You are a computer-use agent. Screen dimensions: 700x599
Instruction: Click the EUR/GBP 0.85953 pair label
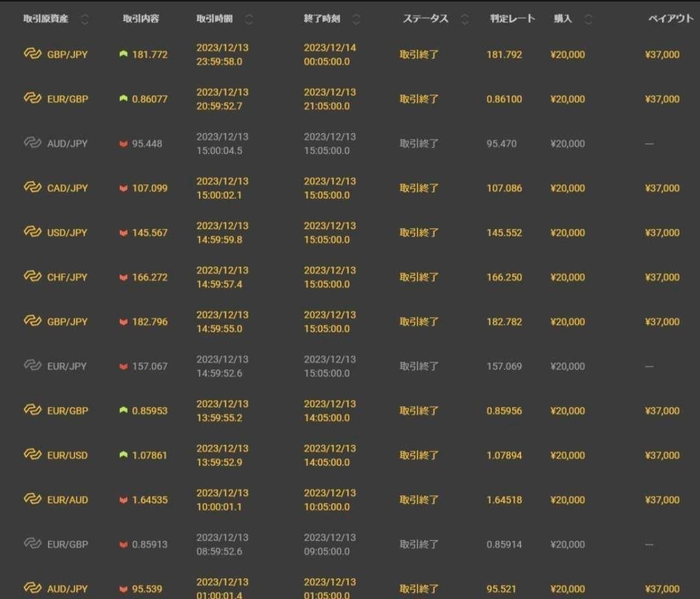67,410
